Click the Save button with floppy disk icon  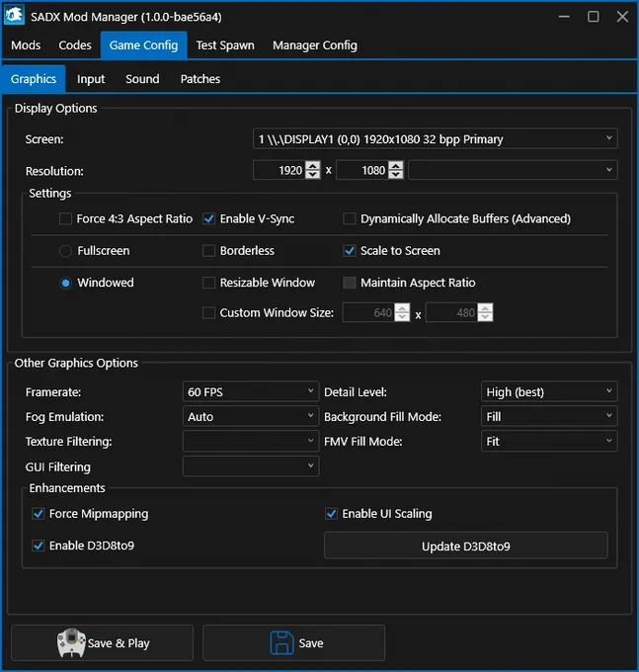[x=293, y=643]
